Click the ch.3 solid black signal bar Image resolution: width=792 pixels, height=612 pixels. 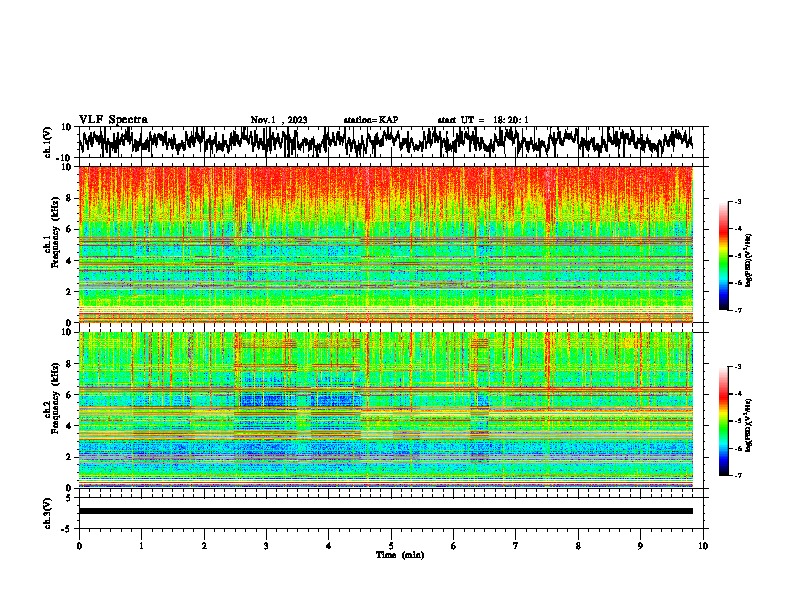(386, 511)
